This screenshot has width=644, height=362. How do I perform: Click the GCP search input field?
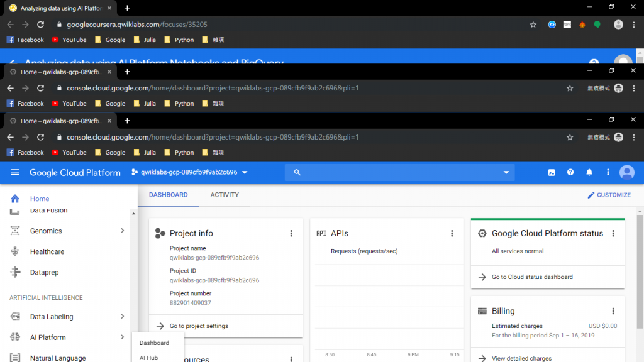tap(399, 172)
